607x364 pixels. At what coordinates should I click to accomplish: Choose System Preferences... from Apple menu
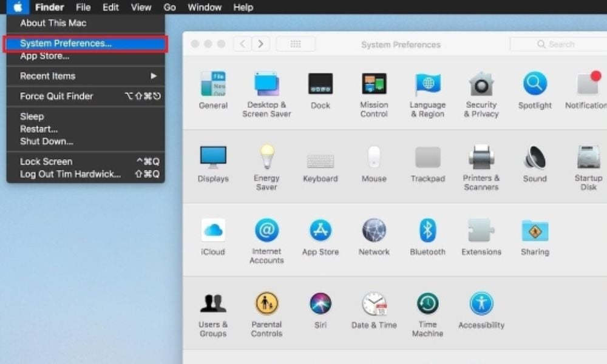click(x=86, y=43)
